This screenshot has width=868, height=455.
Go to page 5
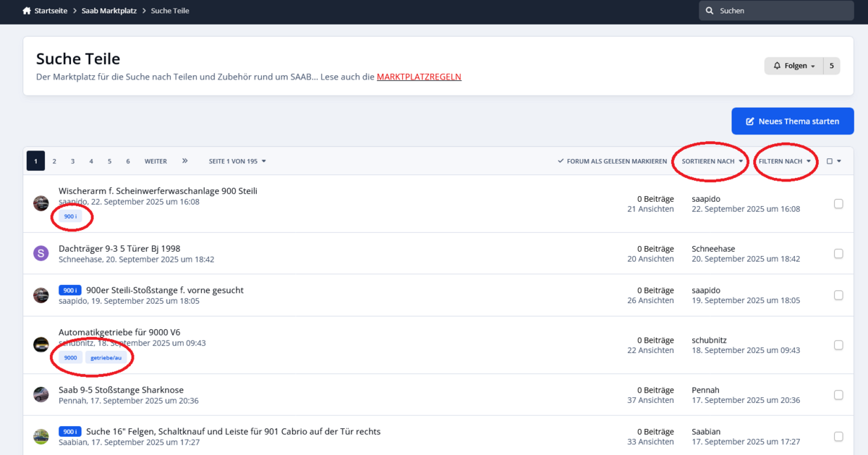click(x=109, y=161)
